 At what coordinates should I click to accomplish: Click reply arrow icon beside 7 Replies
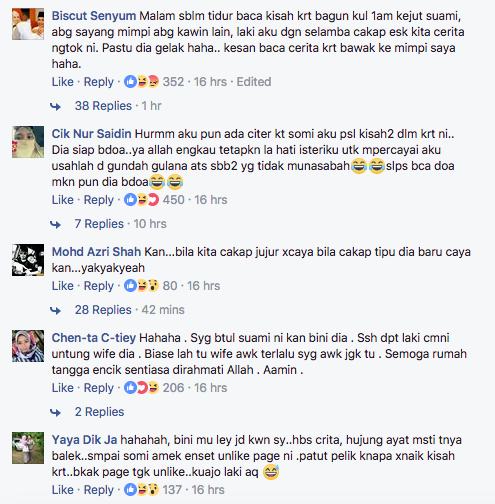pos(55,225)
